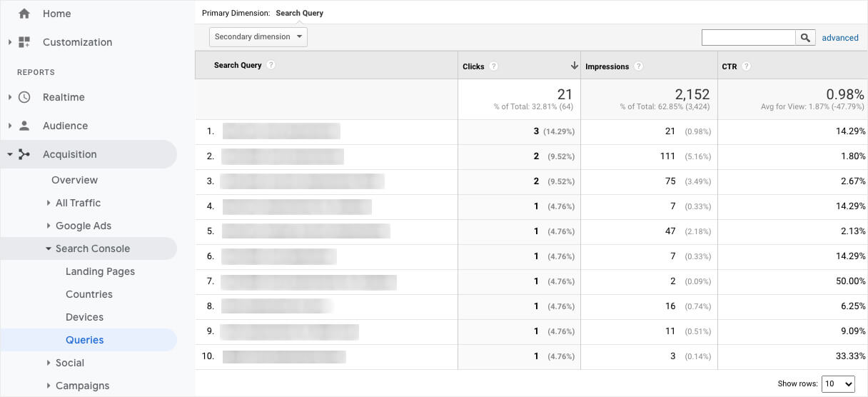Viewport: 868px width, 397px height.
Task: Click blurred search query in row 1
Action: click(x=281, y=131)
